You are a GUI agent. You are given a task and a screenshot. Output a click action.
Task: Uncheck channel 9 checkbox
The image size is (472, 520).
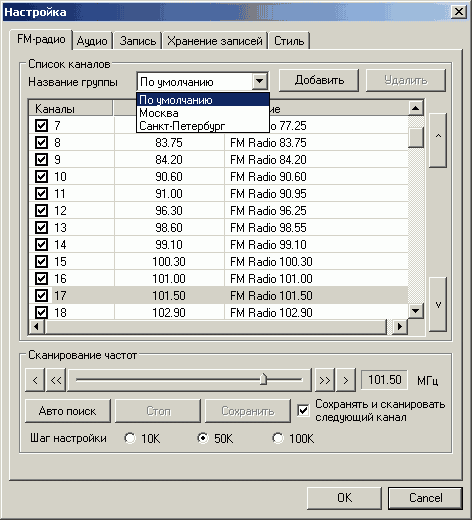pyautogui.click(x=41, y=160)
